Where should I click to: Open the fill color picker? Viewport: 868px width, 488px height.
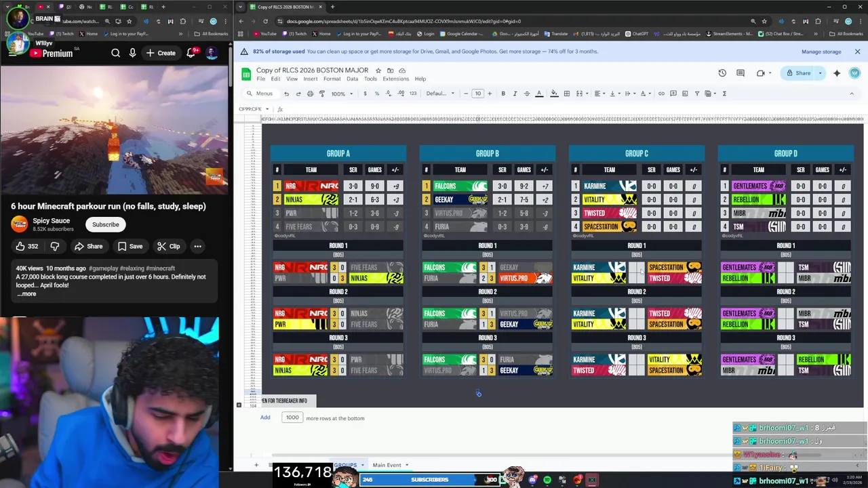[x=554, y=94]
